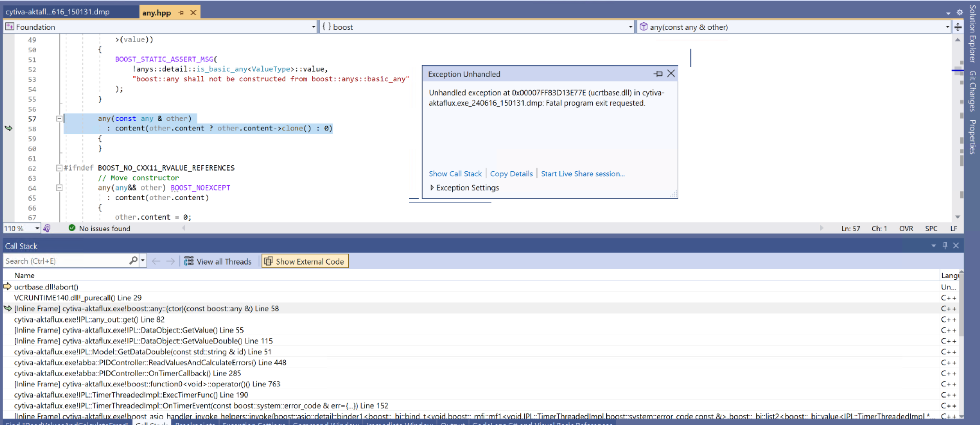980x425 pixels.
Task: Select the IPL::any_out::get() Line 82 frame
Action: 471,319
